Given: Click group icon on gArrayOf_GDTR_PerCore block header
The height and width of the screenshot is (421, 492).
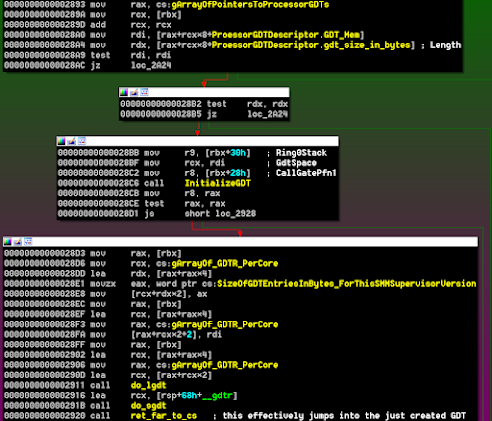Looking at the screenshot, I should [x=28, y=242].
